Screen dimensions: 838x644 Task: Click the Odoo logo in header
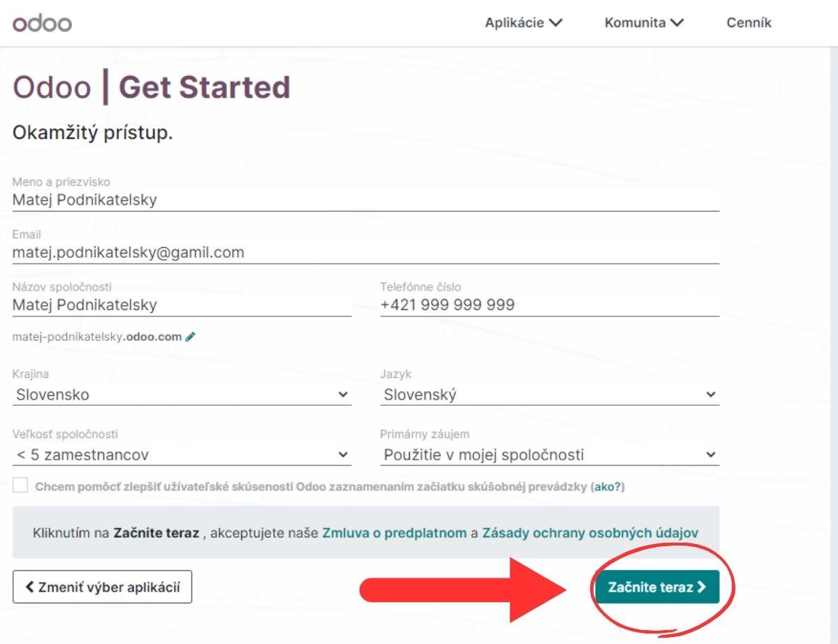click(42, 23)
